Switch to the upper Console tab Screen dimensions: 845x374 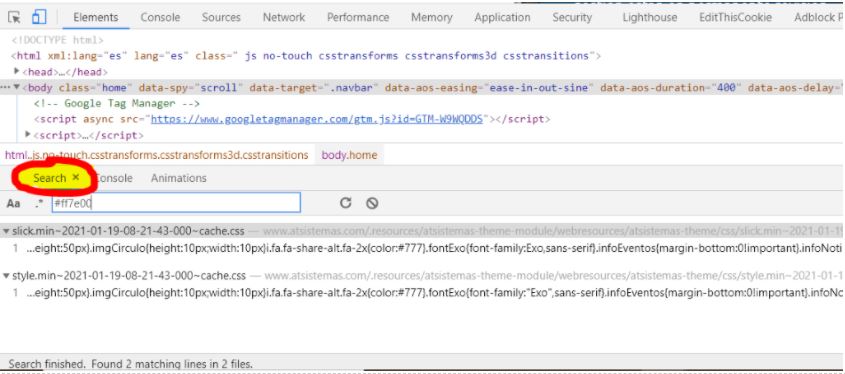tap(160, 17)
